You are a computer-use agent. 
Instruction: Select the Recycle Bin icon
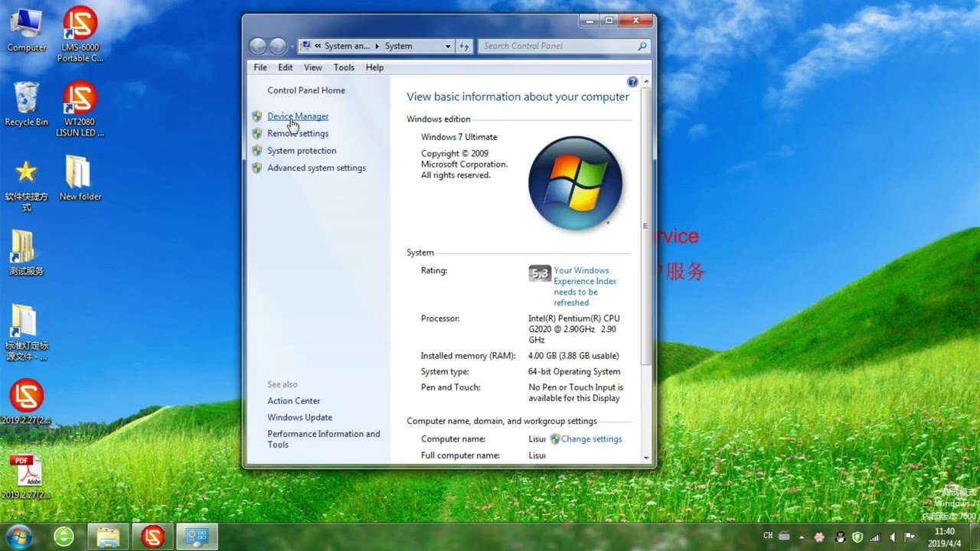point(26,104)
